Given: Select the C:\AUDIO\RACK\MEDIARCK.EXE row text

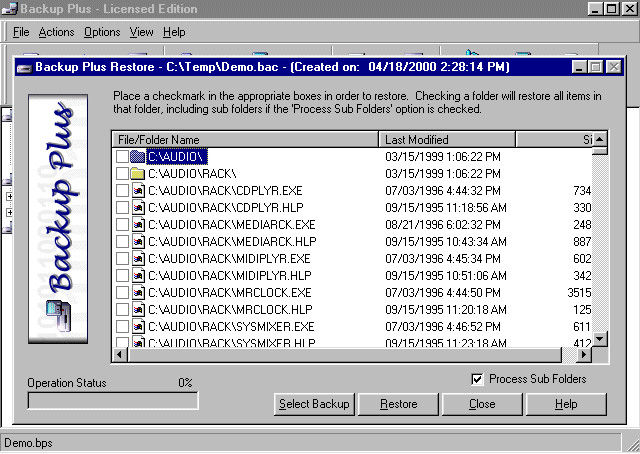Looking at the screenshot, I should 231,225.
